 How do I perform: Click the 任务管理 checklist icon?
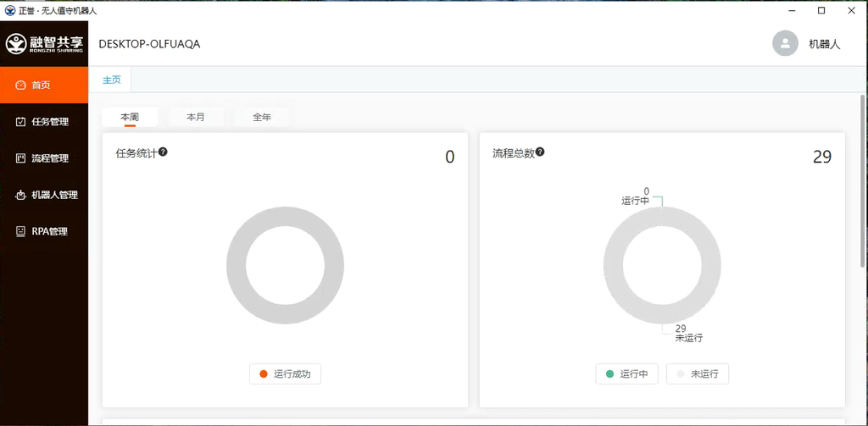point(20,122)
